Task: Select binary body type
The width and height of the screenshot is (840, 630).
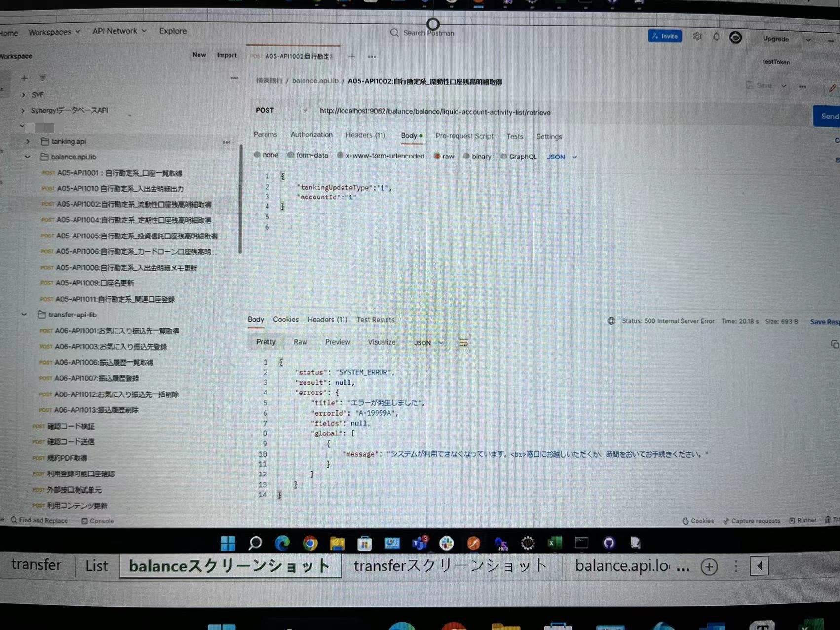Action: tap(466, 156)
